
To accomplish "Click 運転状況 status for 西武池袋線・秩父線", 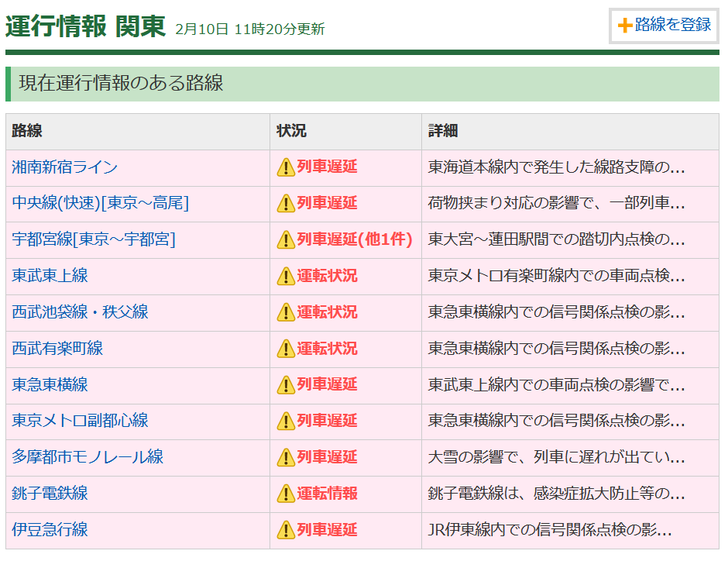I will click(x=328, y=311).
